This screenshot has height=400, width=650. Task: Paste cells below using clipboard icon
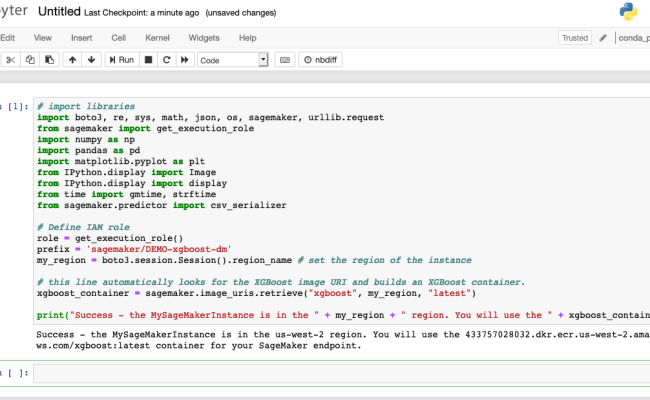(49, 60)
